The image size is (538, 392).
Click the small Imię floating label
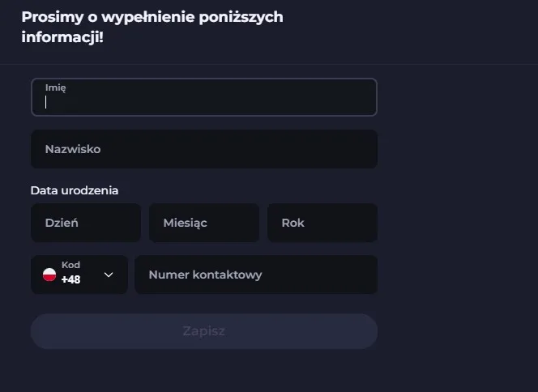(x=55, y=87)
